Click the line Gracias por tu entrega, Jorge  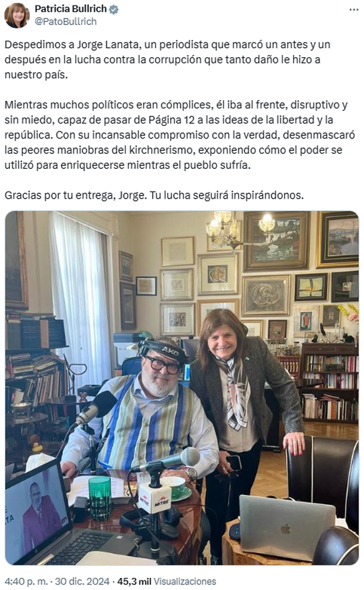(x=154, y=195)
